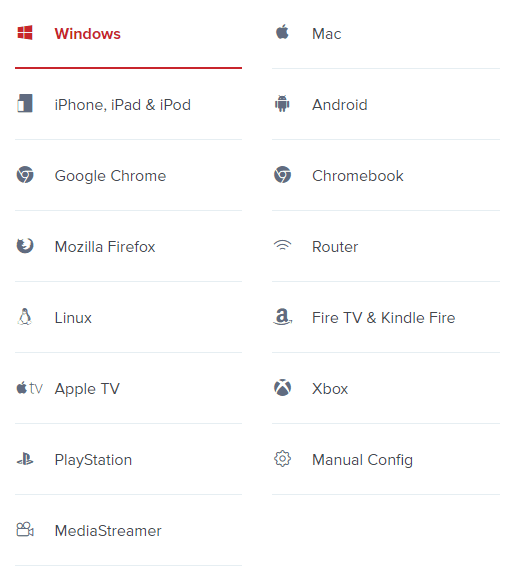Click the Firefox logo icon

coord(25,246)
